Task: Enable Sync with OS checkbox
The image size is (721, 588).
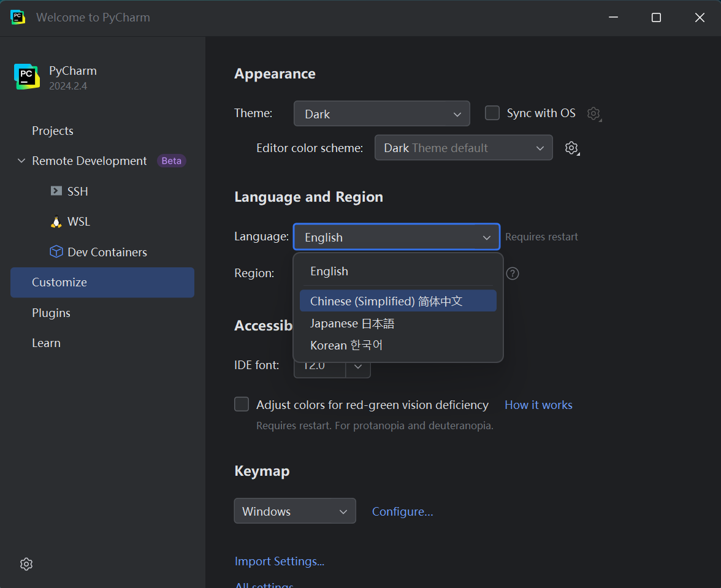Action: point(492,113)
